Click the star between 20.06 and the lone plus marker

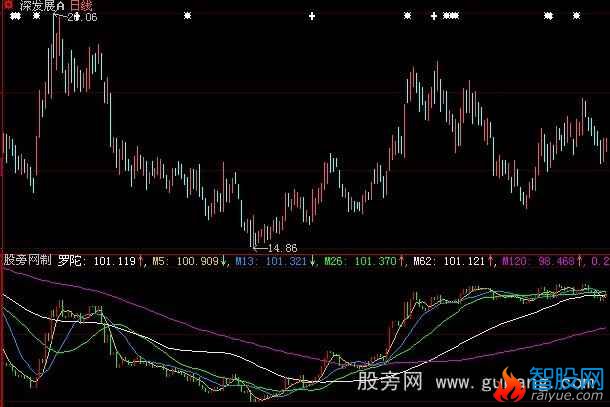pos(188,16)
